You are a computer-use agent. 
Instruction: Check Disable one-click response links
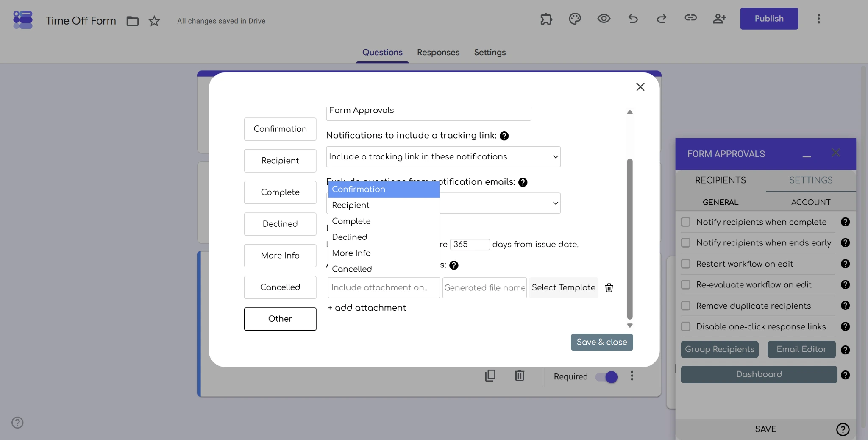685,326
